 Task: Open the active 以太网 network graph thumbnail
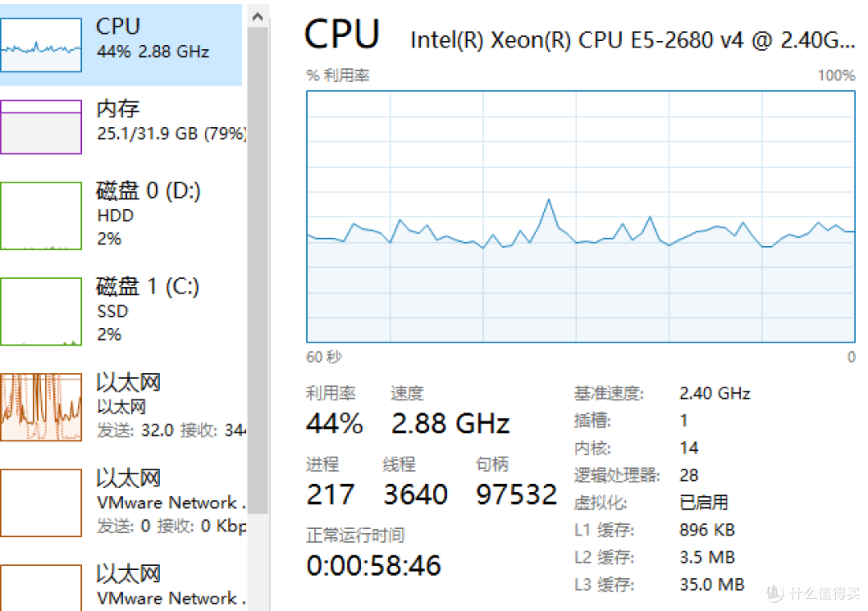[x=41, y=407]
